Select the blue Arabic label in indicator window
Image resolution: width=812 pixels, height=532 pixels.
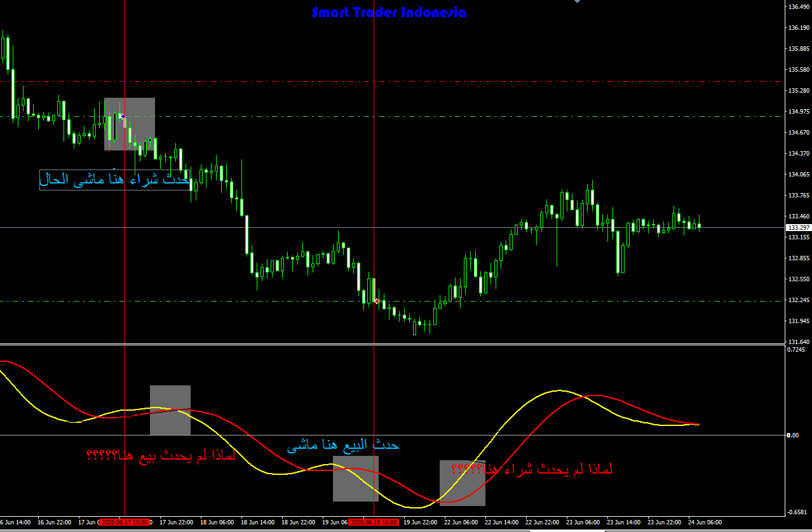click(x=343, y=446)
